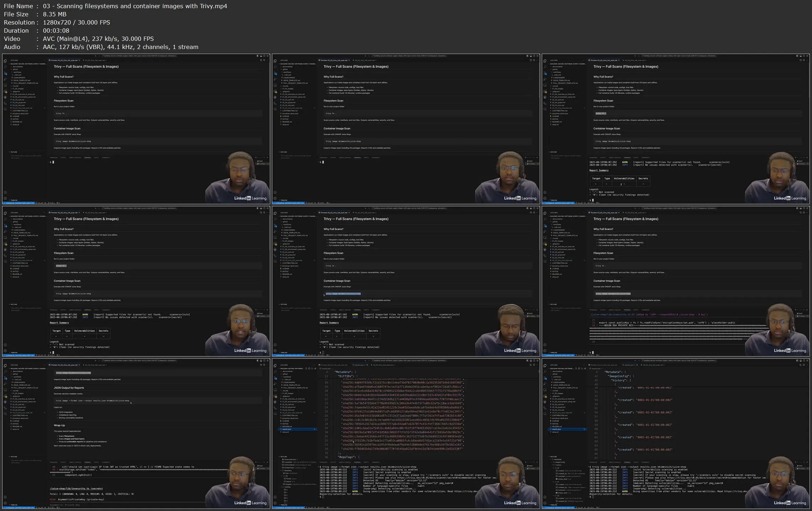Click Accounts icon in top-left frame
812x511 pixels.
(5, 192)
